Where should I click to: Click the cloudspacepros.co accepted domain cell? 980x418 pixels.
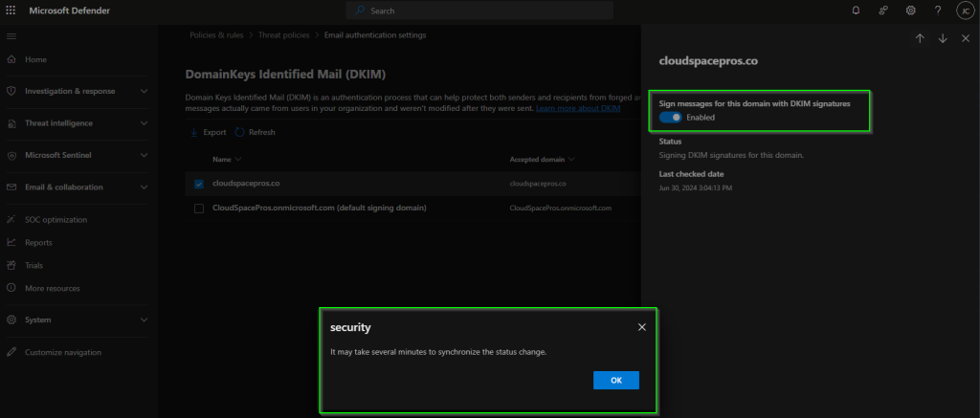pos(538,185)
